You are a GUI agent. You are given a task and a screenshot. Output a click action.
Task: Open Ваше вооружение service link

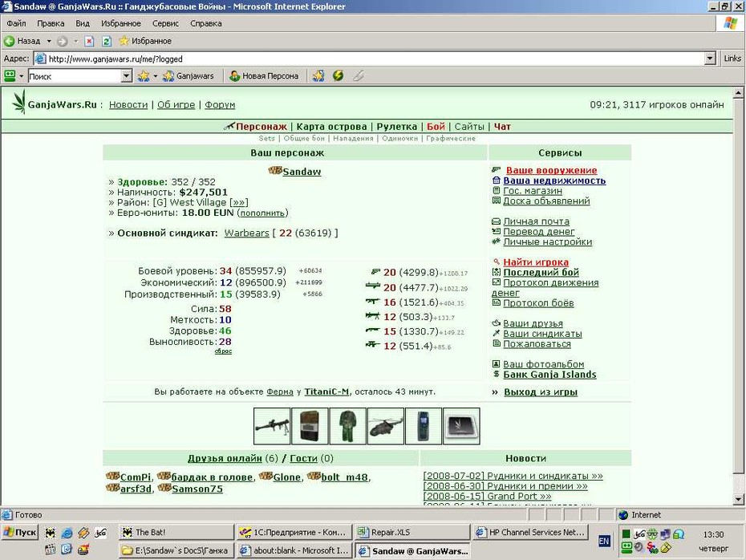[551, 170]
